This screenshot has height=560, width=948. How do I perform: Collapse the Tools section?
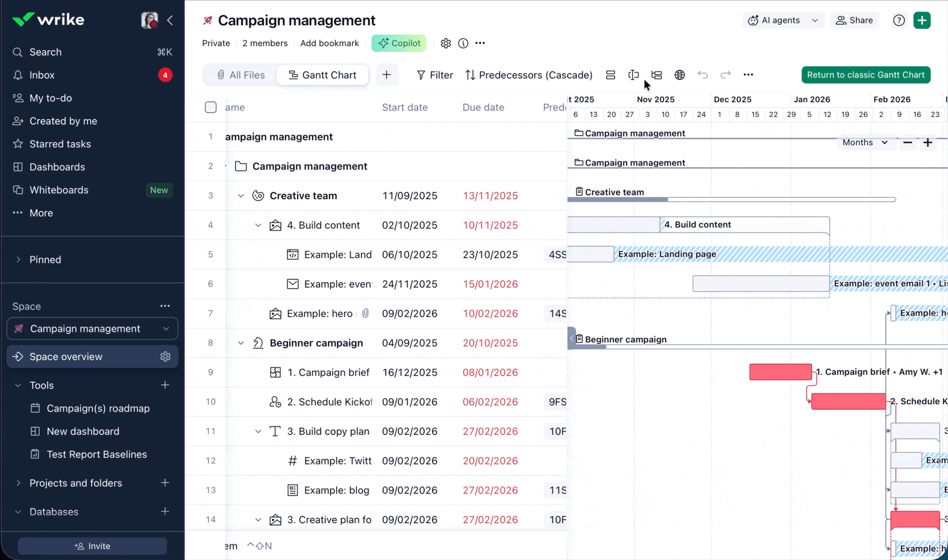pyautogui.click(x=18, y=386)
